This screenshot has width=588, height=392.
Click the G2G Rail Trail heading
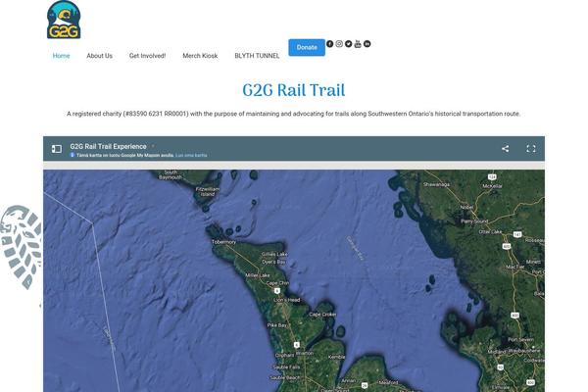pyautogui.click(x=294, y=90)
